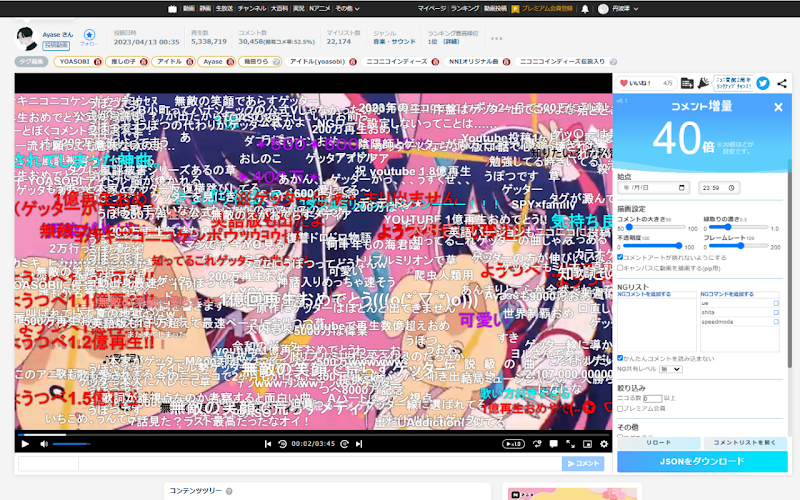Image resolution: width=800 pixels, height=500 pixels.
Task: Open 動画 in the top navigation
Action: [x=189, y=9]
